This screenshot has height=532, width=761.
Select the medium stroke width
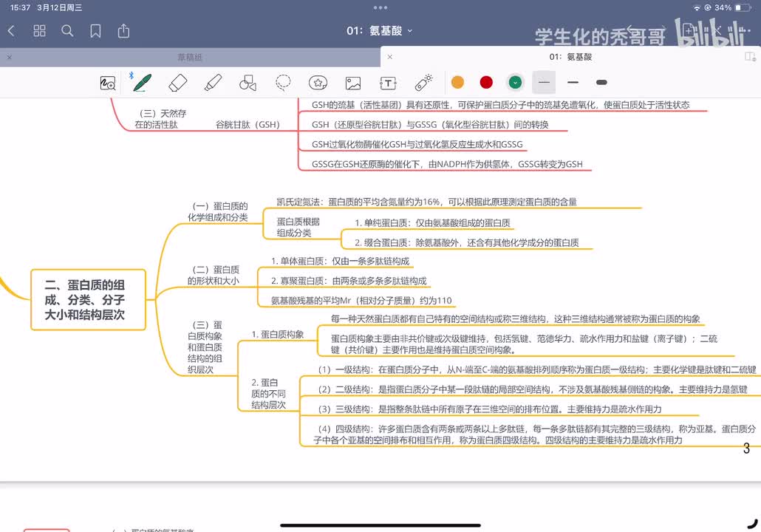(x=573, y=83)
